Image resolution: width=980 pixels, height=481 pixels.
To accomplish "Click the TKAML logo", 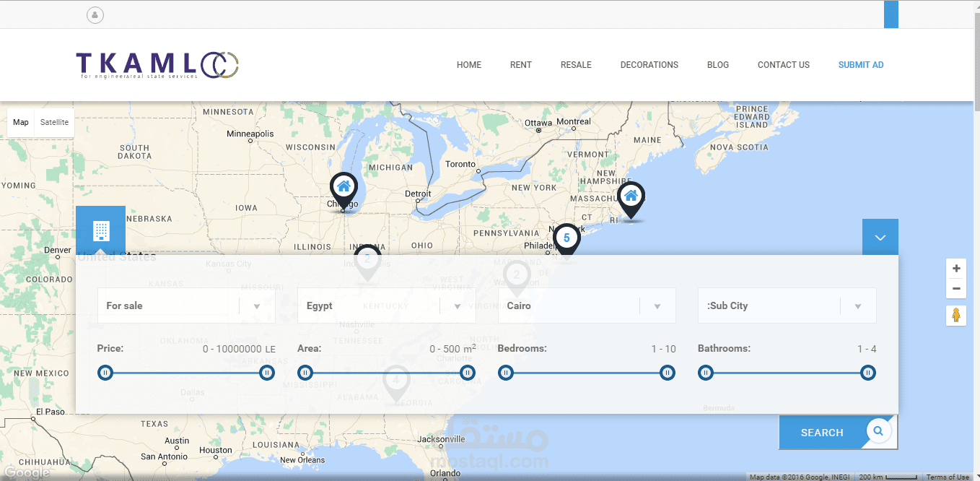I will click(x=157, y=65).
